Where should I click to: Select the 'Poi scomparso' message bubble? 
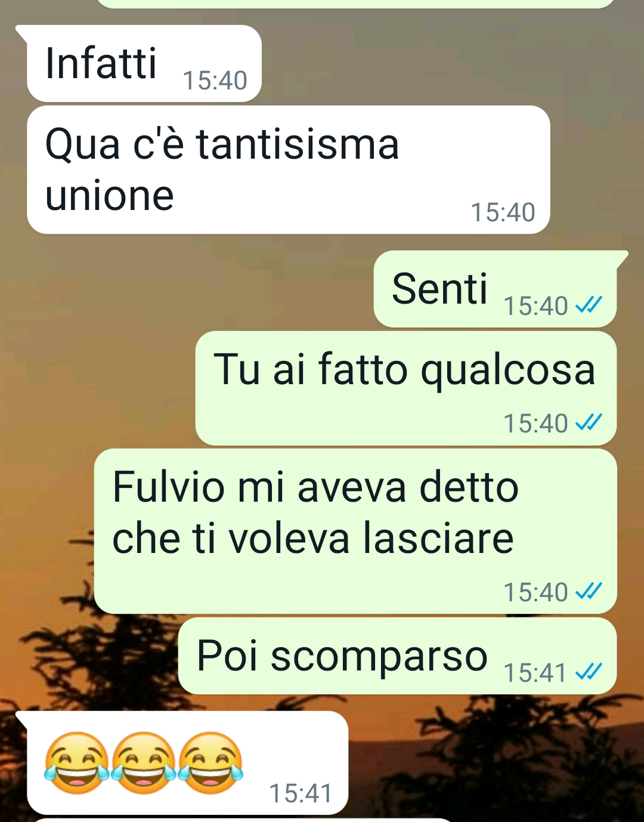pos(397,656)
